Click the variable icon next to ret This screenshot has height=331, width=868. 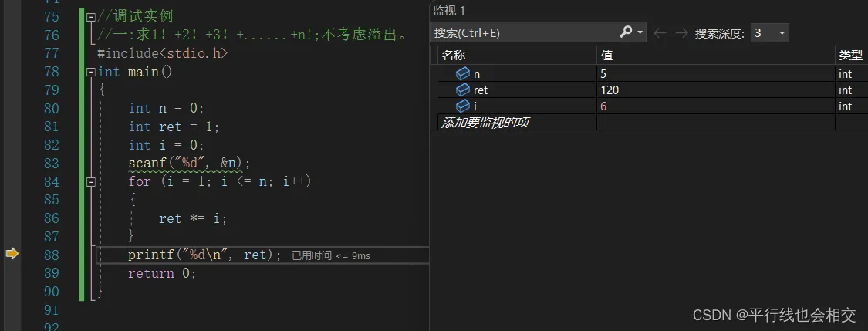(x=463, y=90)
